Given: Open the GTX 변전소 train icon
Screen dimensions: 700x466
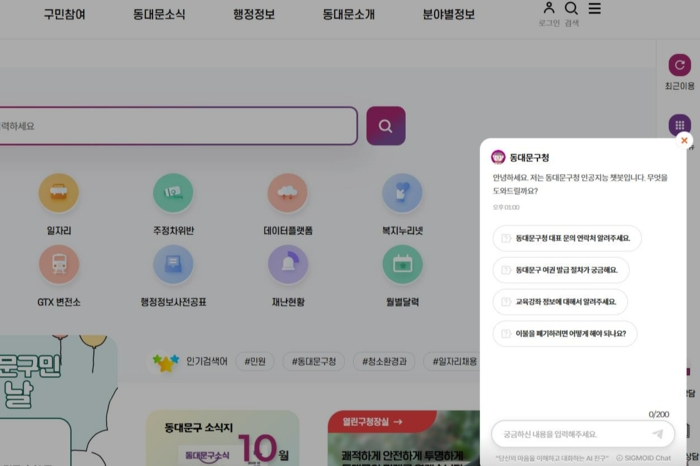Looking at the screenshot, I should 59,265.
